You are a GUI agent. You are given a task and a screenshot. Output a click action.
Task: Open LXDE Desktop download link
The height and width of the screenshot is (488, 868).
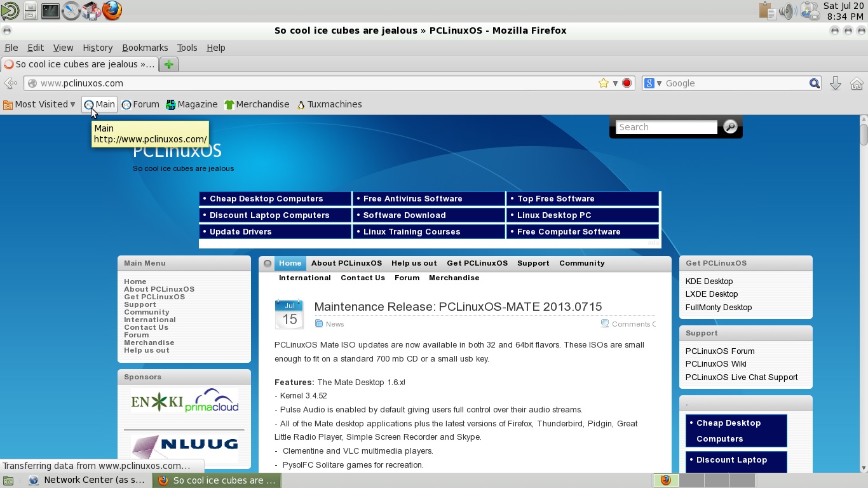coord(712,294)
